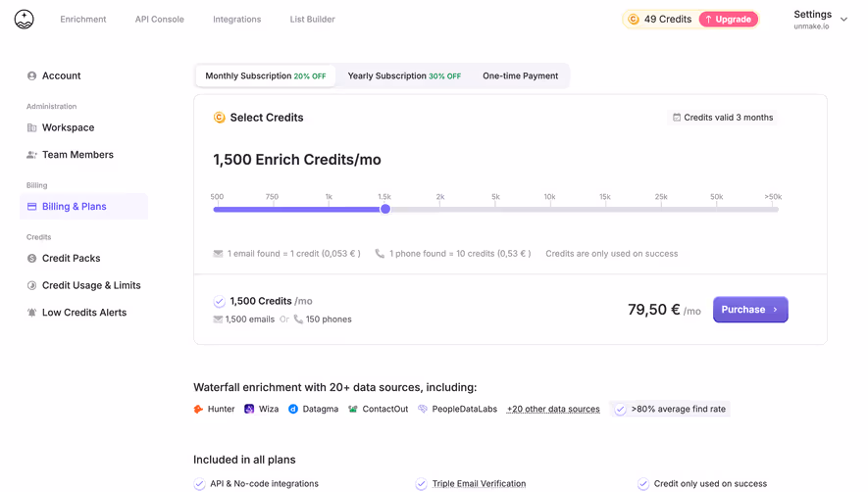Open the API Console nav item
Image resolution: width=868 pixels, height=492 pixels.
[x=160, y=20]
